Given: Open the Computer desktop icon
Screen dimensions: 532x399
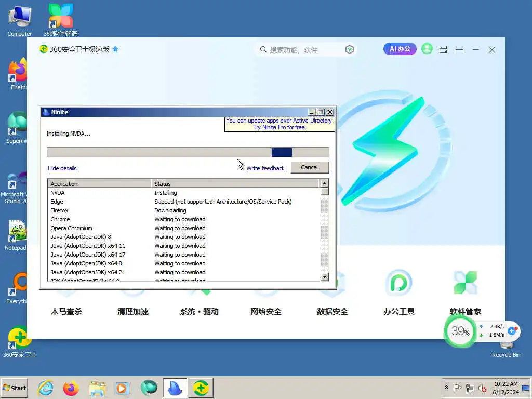Looking at the screenshot, I should [20, 20].
